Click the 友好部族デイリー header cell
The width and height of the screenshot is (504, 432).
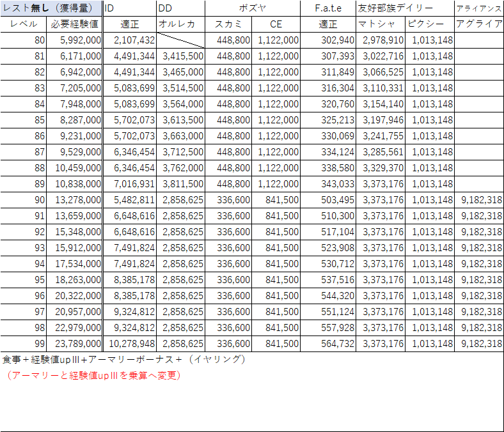(x=406, y=8)
